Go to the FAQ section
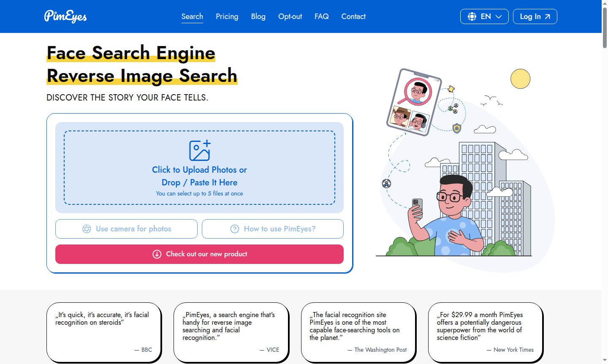This screenshot has width=608, height=364. pyautogui.click(x=321, y=16)
